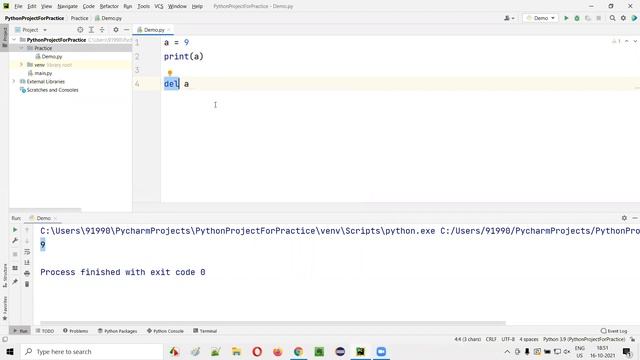This screenshot has width=640, height=360.
Task: Open the Navigate menu
Action: 67,6
